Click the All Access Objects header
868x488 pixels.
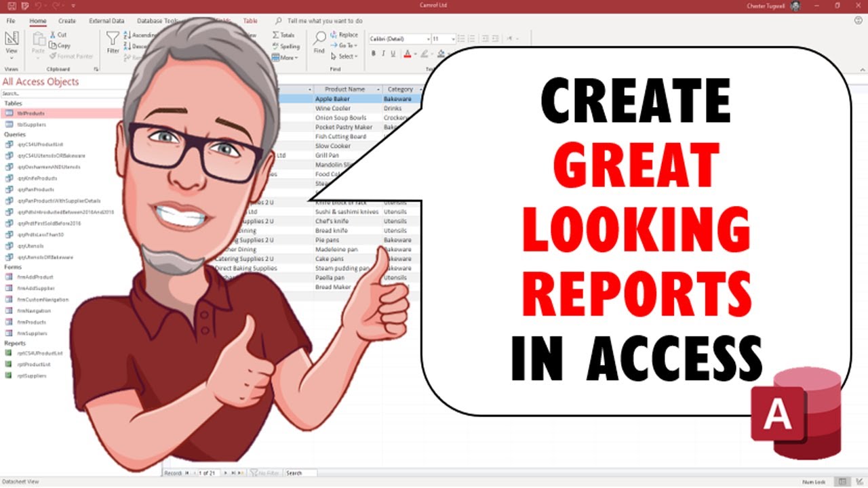click(41, 81)
